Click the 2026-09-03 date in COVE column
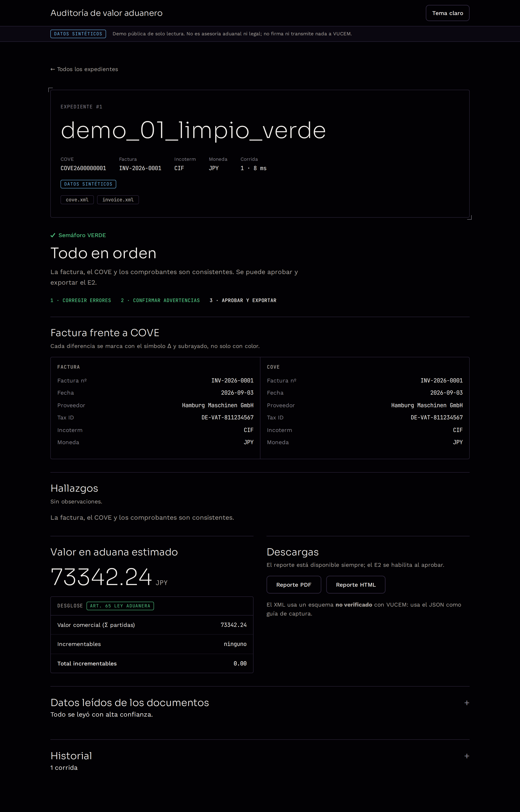This screenshot has width=520, height=812. point(446,393)
